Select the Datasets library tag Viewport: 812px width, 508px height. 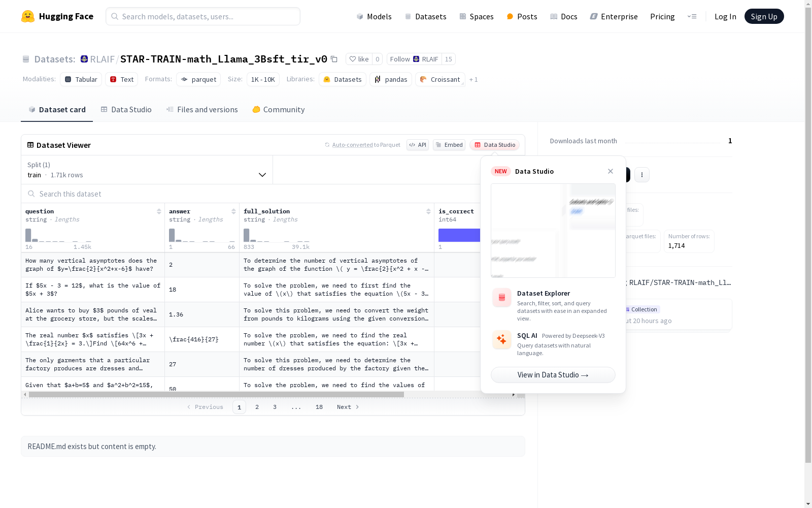click(x=343, y=79)
